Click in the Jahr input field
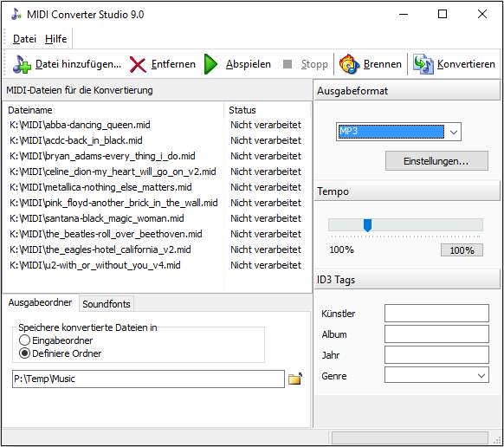The image size is (504, 447). [x=436, y=355]
